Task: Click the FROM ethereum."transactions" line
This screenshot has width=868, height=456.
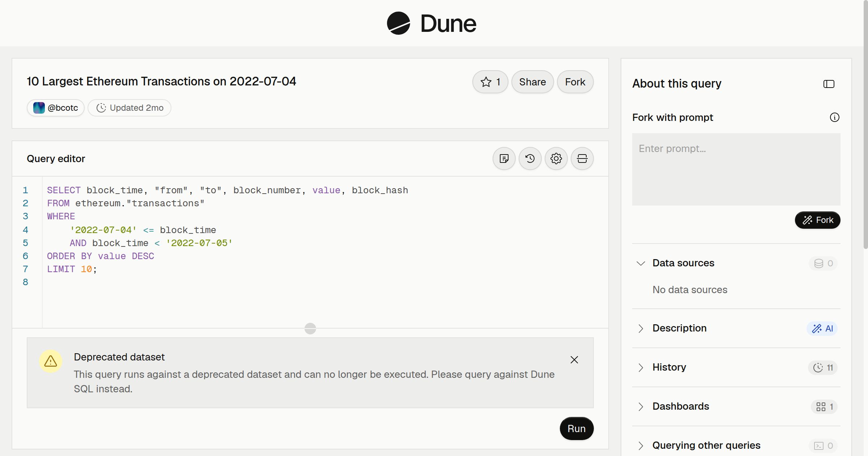Action: click(x=126, y=203)
